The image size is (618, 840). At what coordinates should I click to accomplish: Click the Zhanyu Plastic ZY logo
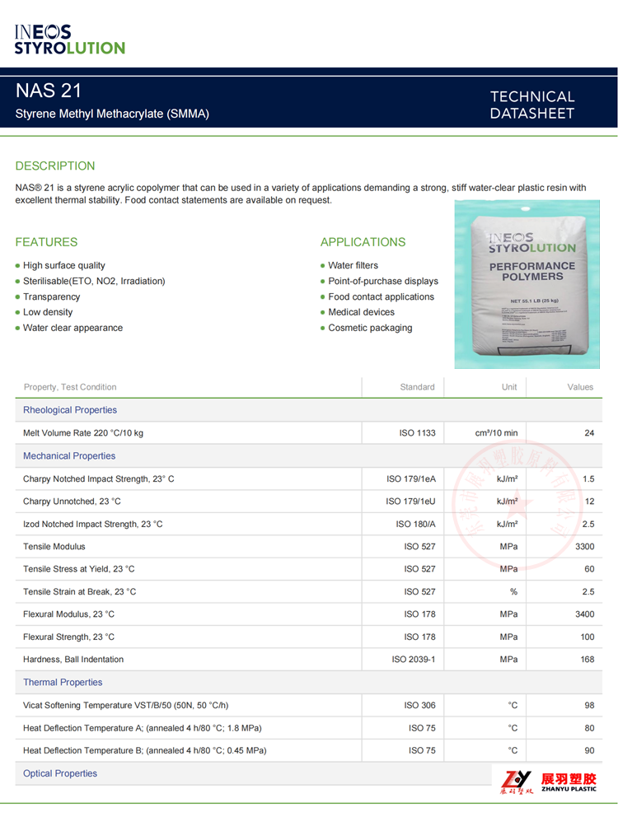pyautogui.click(x=547, y=782)
